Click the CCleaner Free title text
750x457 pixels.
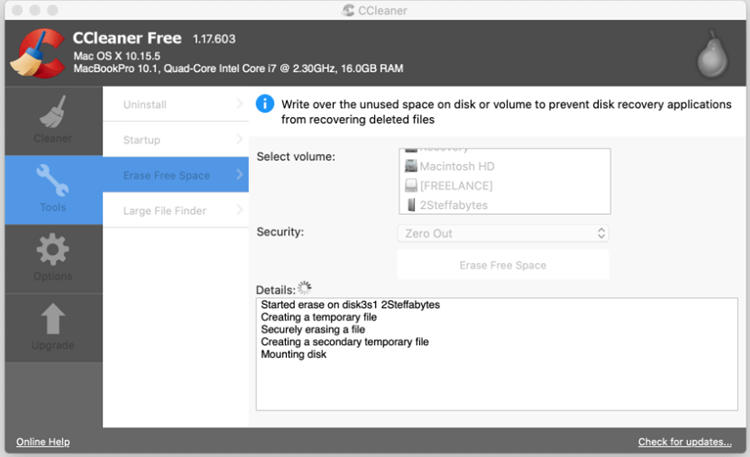(x=127, y=38)
